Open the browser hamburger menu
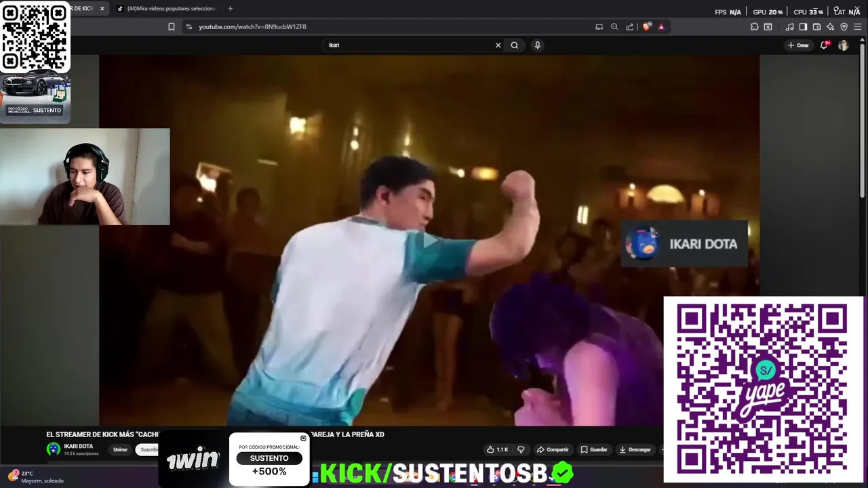Image resolution: width=868 pixels, height=488 pixels. point(857,26)
